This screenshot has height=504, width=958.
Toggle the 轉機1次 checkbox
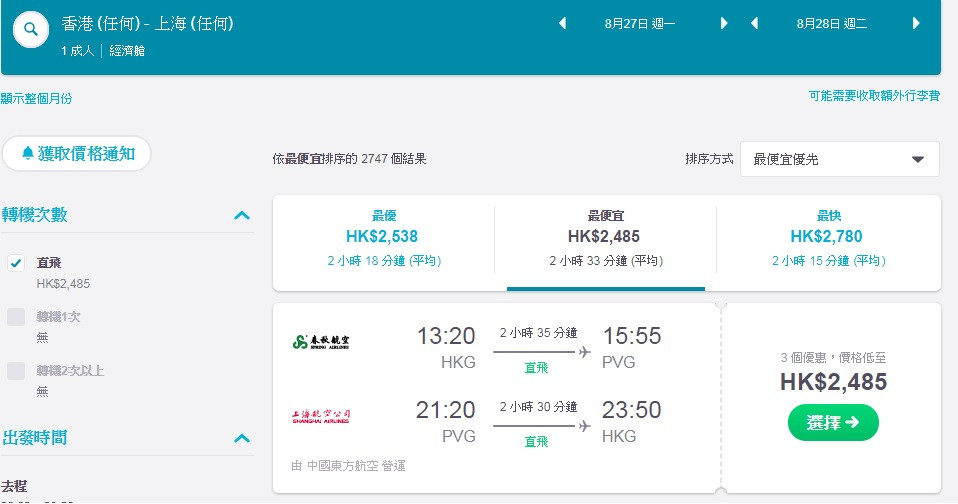click(x=16, y=317)
